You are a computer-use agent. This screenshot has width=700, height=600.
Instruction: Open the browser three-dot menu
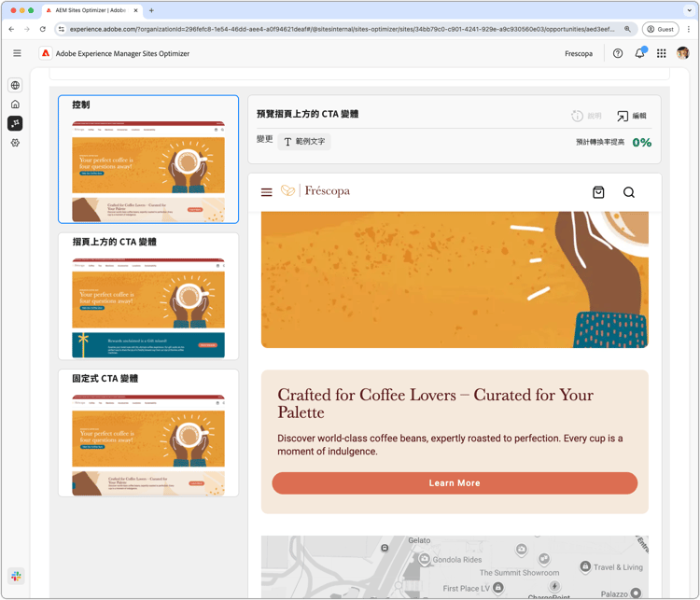689,29
